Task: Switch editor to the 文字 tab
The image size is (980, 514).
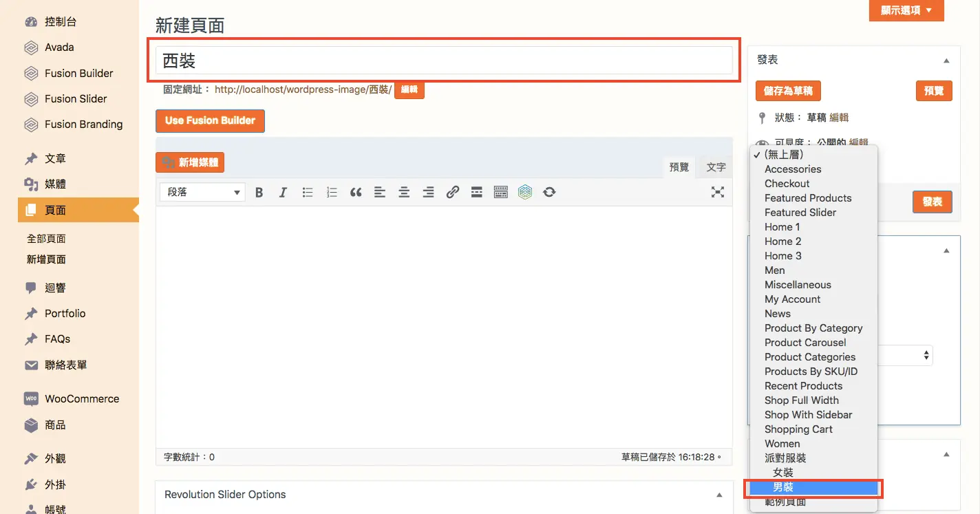Action: (x=716, y=167)
